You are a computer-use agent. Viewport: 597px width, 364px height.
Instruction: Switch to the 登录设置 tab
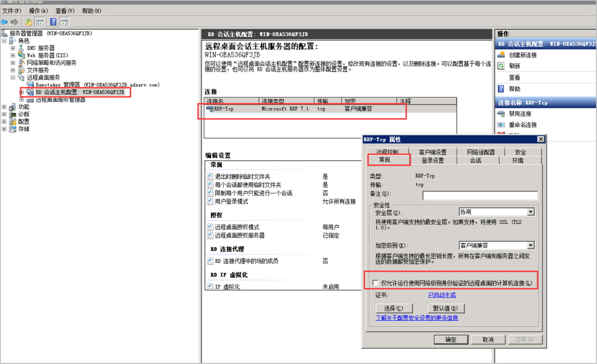point(433,160)
